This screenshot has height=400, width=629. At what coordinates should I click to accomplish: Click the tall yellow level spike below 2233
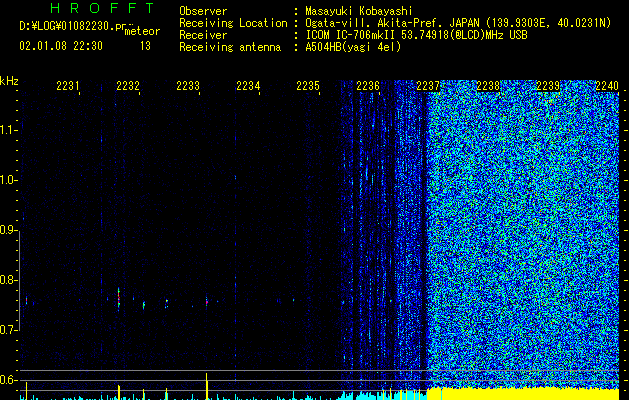pos(207,386)
